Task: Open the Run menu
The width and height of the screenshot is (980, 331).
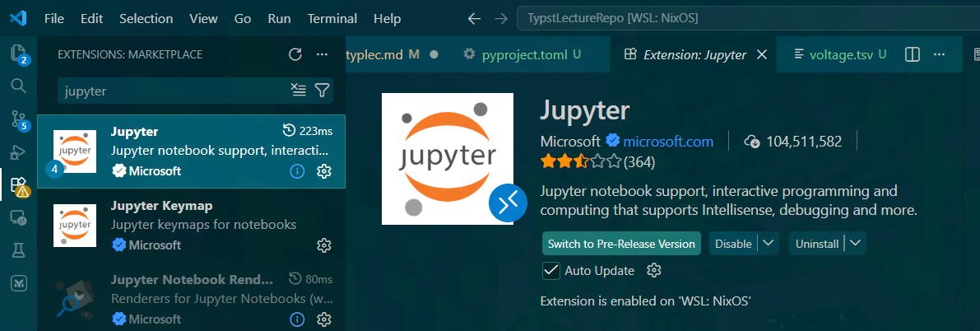Action: click(x=280, y=19)
